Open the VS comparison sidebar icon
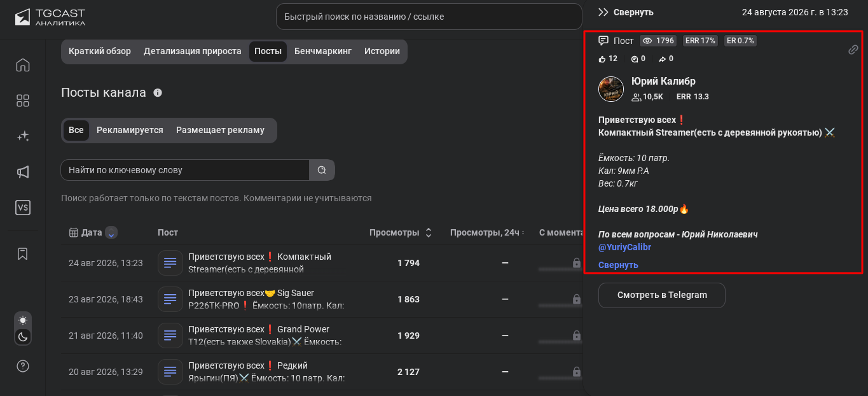This screenshot has width=868, height=396. (x=23, y=208)
